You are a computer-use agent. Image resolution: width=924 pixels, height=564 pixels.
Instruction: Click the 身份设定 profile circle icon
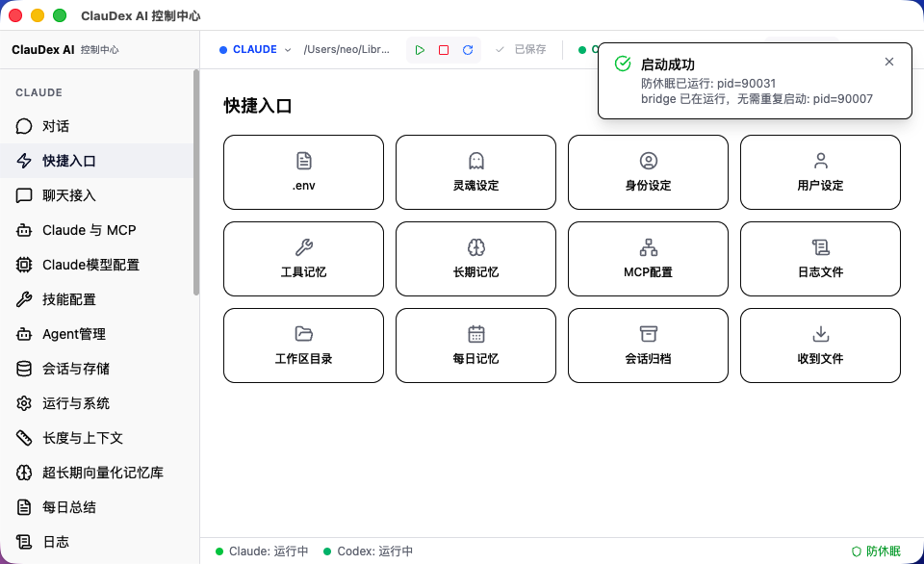click(x=648, y=161)
